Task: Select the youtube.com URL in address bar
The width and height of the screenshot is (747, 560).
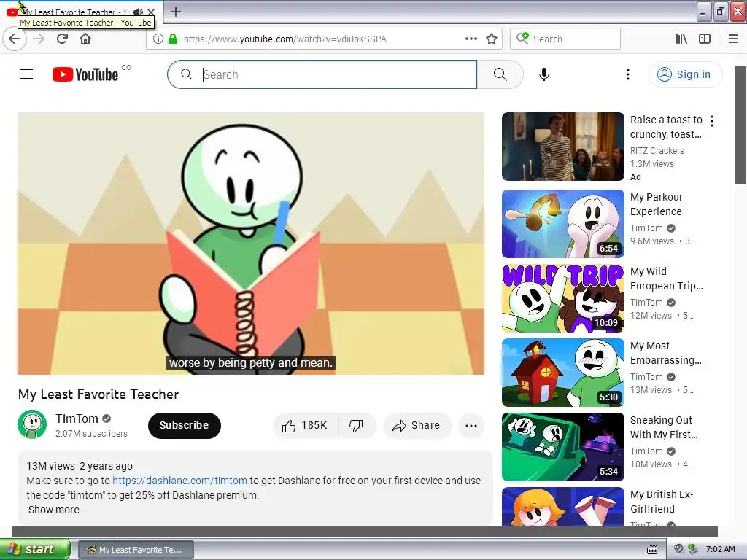Action: [285, 39]
